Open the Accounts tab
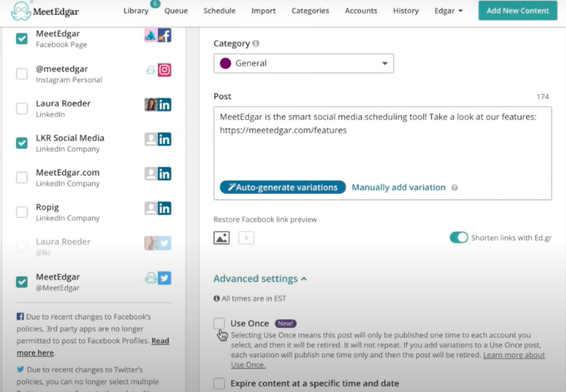Image resolution: width=566 pixels, height=392 pixels. coord(361,11)
